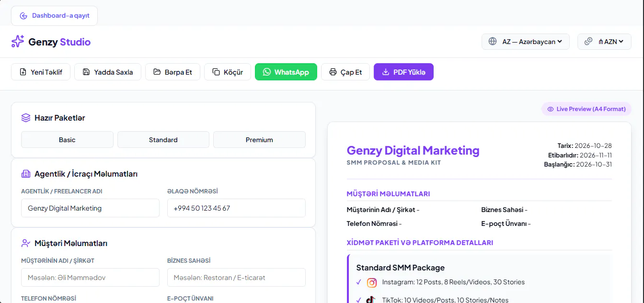Save with the Yadda Saxla button
The image size is (644, 303).
[x=108, y=72]
